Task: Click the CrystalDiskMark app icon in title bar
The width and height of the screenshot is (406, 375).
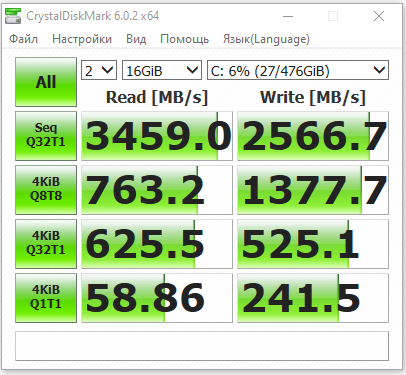Action: 13,16
